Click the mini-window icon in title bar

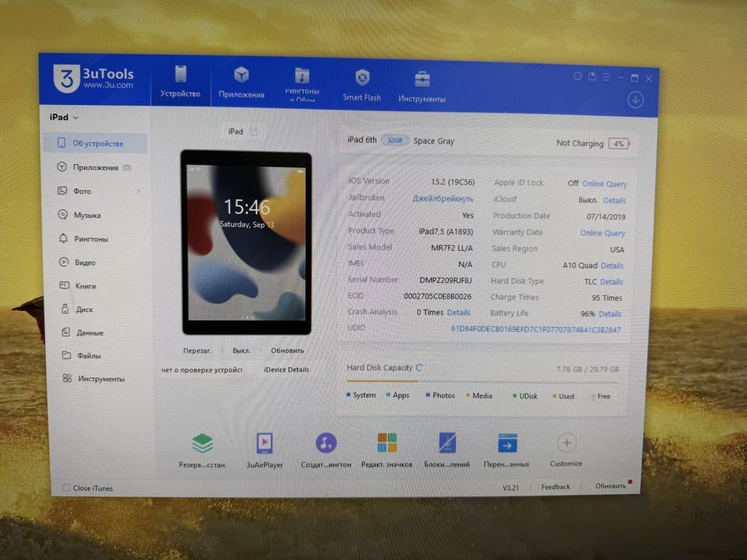[592, 77]
